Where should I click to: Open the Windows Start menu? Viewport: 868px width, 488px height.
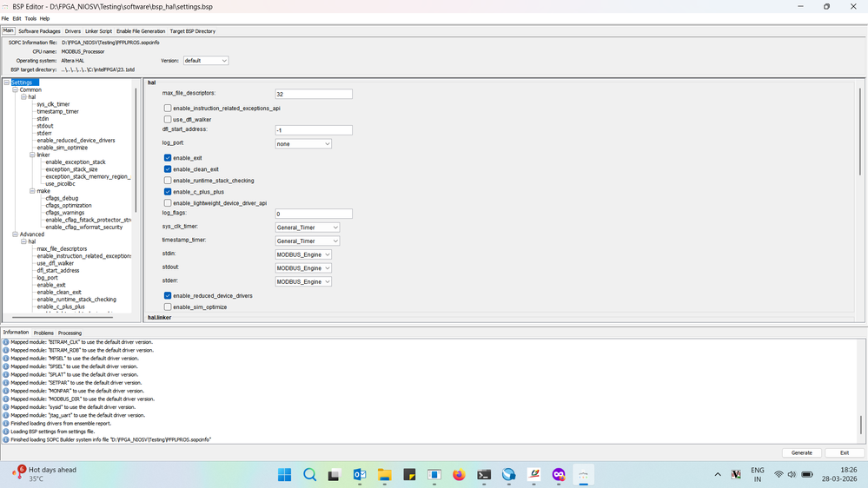click(x=284, y=475)
